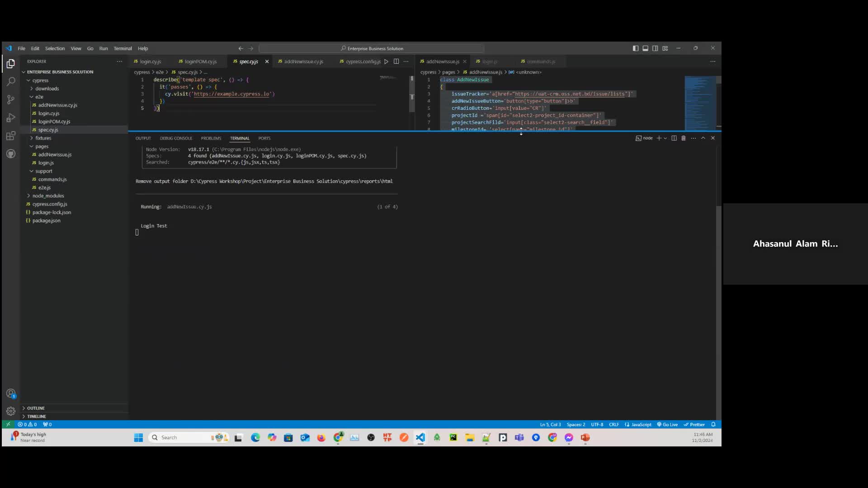Run the spec.cy.js file with the play button
The image size is (868, 488).
tap(387, 61)
